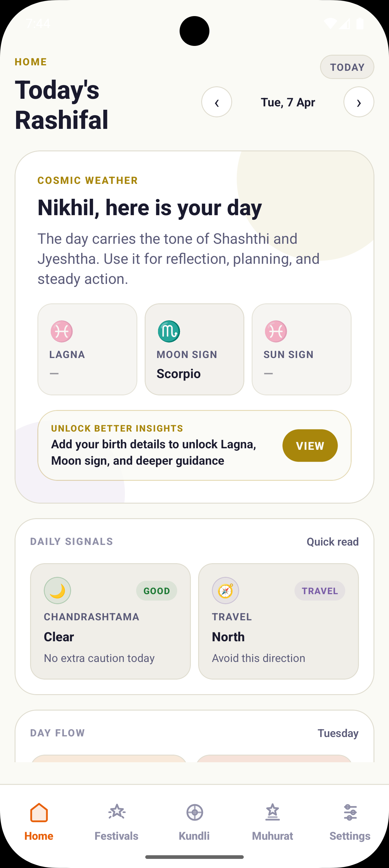Select the date Tue, 7 Apr
The width and height of the screenshot is (389, 868).
[287, 102]
